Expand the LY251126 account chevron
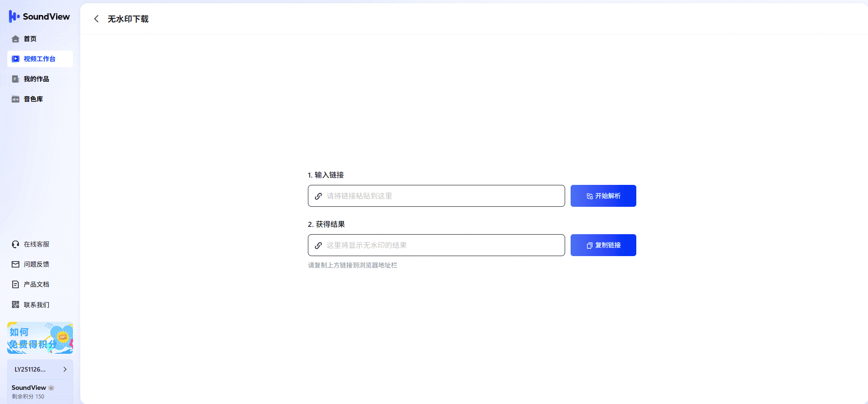 65,369
